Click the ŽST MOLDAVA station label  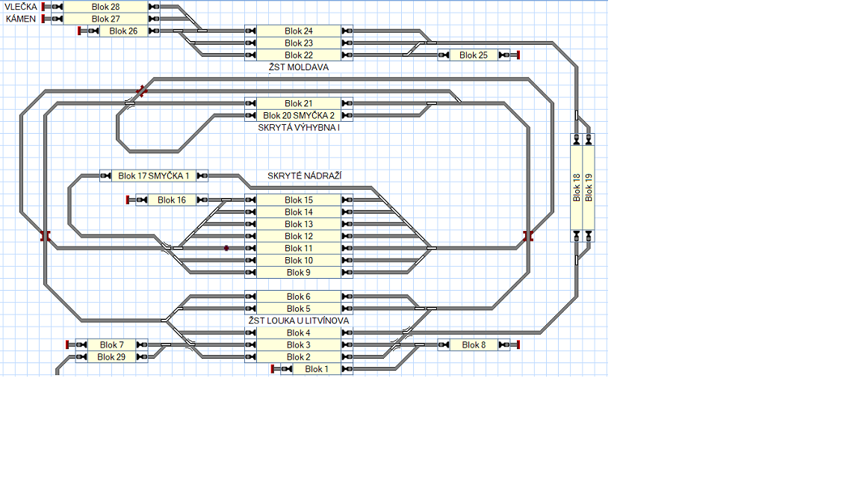point(299,67)
